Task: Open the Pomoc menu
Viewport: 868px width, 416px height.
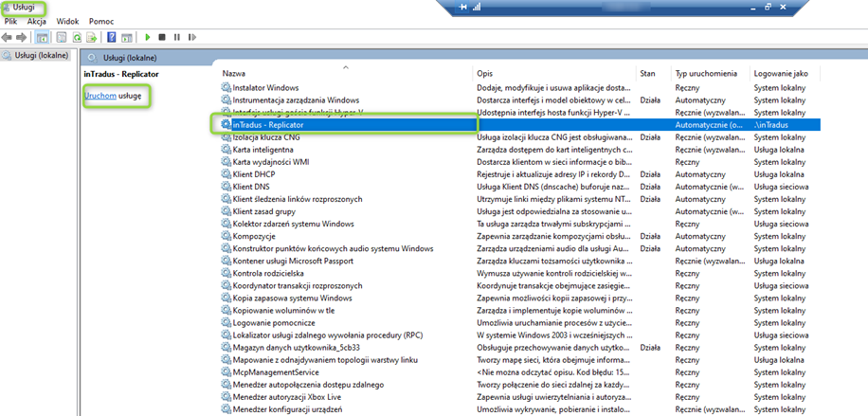Action: (101, 21)
